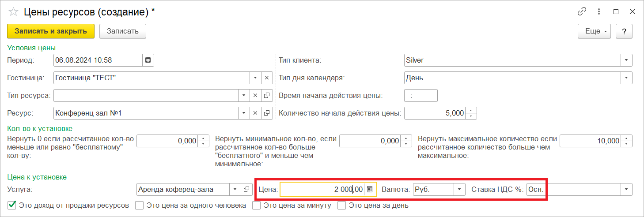644x217 pixels.
Task: Open calendar picker in Период field
Action: (148, 60)
